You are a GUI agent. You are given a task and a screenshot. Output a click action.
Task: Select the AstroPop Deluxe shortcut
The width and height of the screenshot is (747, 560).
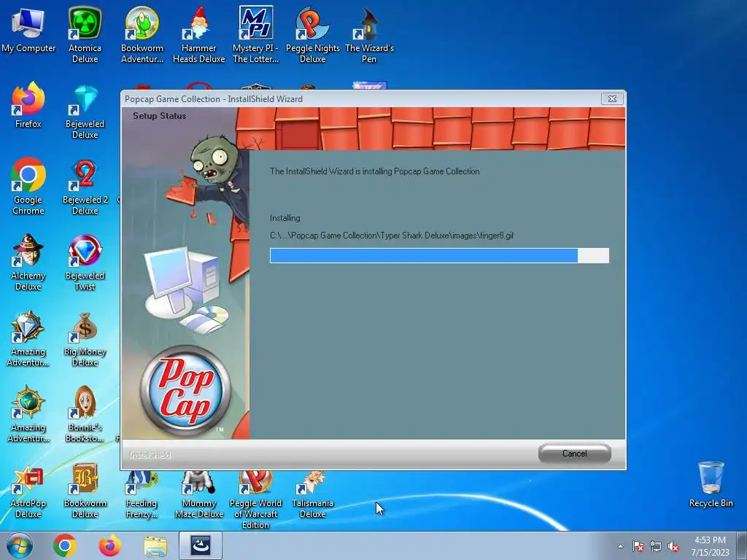(x=28, y=491)
